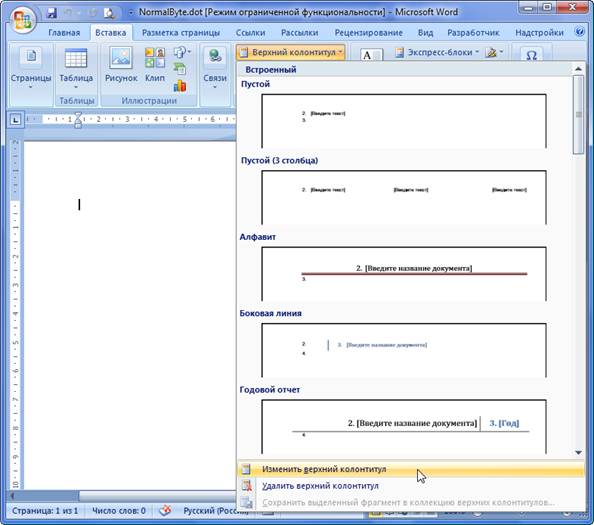Click the text box icon with letter A
594x525 pixels.
tap(371, 55)
